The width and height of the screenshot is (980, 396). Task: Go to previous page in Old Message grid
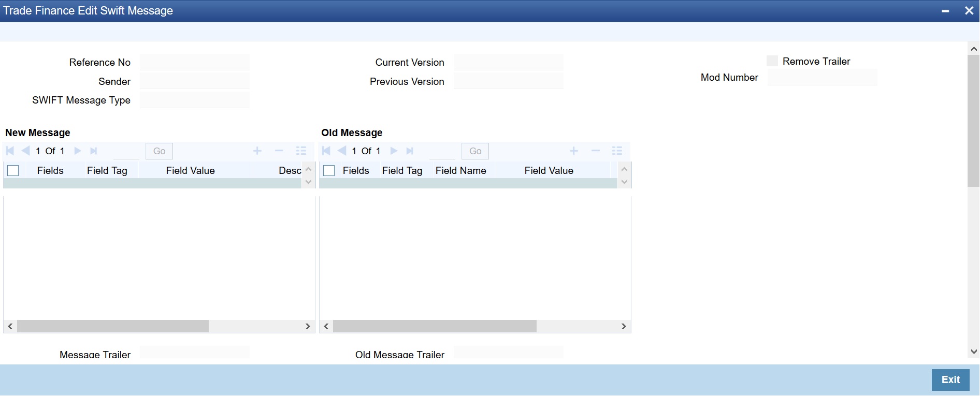pyautogui.click(x=342, y=151)
